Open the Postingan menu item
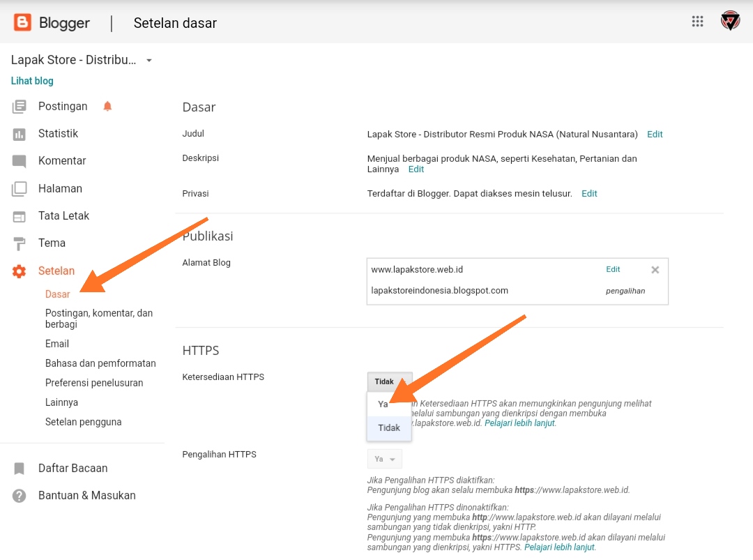Viewport: 753px width, 560px height. pyautogui.click(x=63, y=106)
